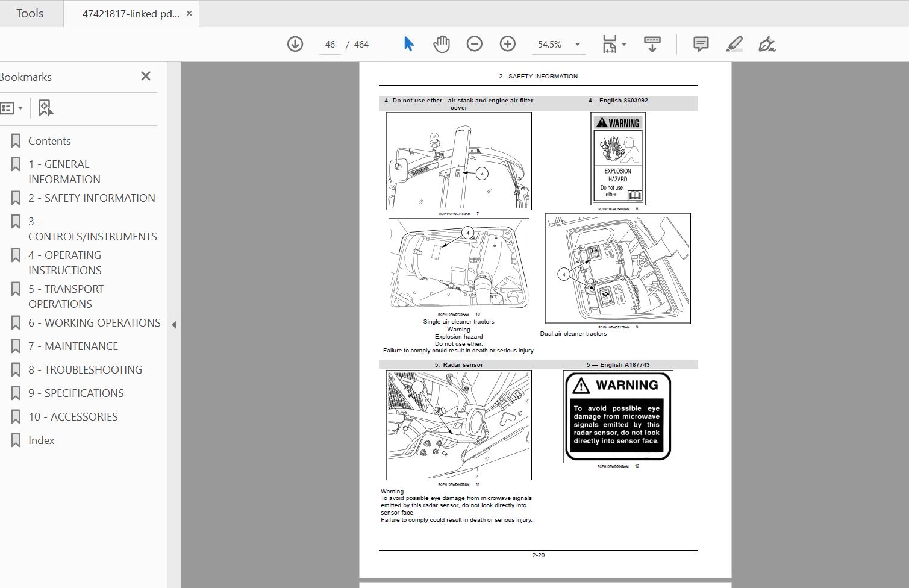Activate the hand pan tool

[x=442, y=44]
